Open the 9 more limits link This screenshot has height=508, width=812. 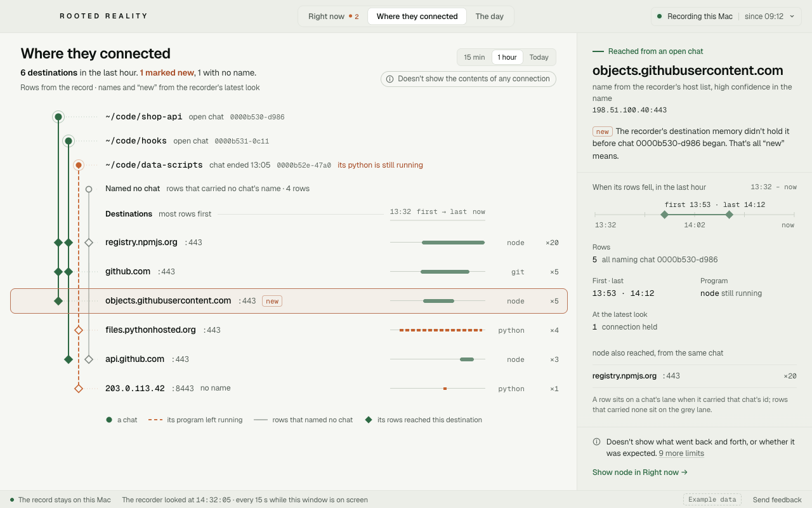click(x=681, y=453)
